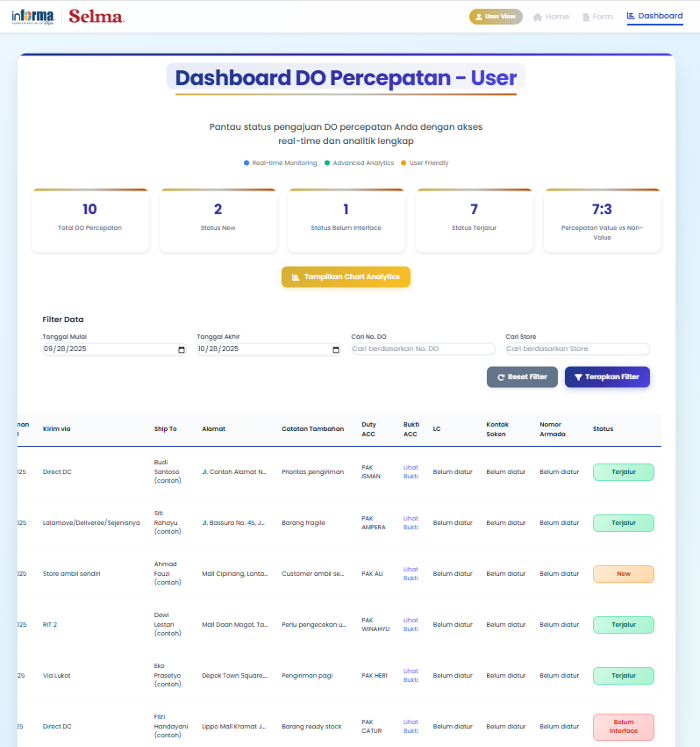The width and height of the screenshot is (700, 747).
Task: Open Lihat Bukti for PAK ALI row
Action: 411,573
